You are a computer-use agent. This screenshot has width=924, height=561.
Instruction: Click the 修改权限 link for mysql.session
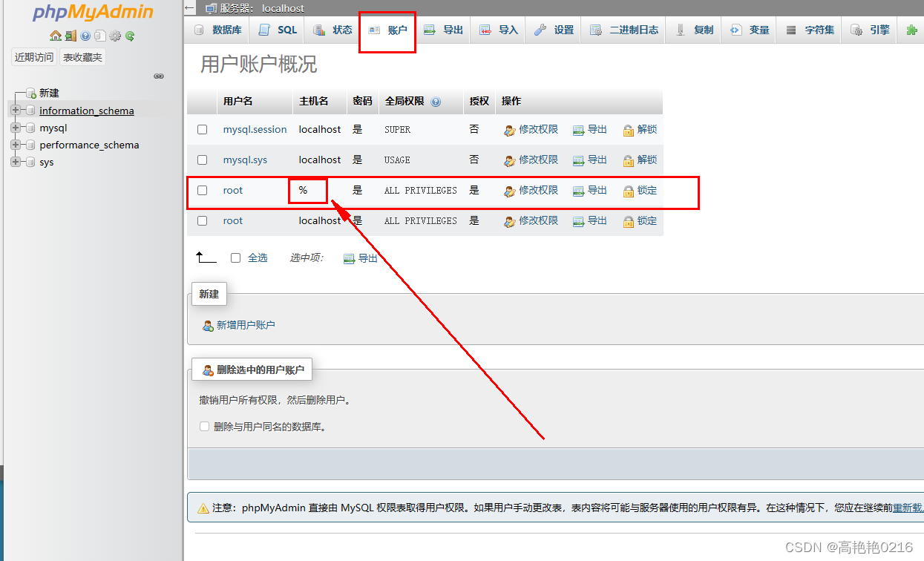(538, 129)
